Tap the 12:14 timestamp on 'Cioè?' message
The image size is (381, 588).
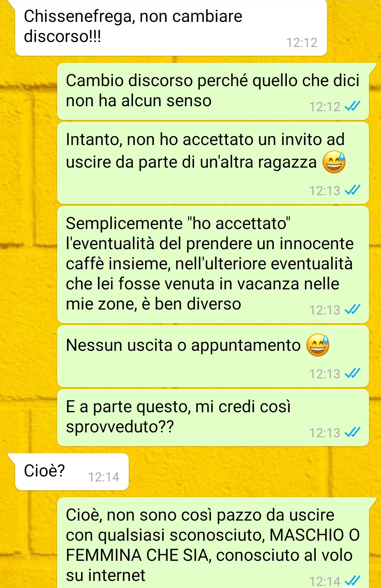pyautogui.click(x=104, y=477)
